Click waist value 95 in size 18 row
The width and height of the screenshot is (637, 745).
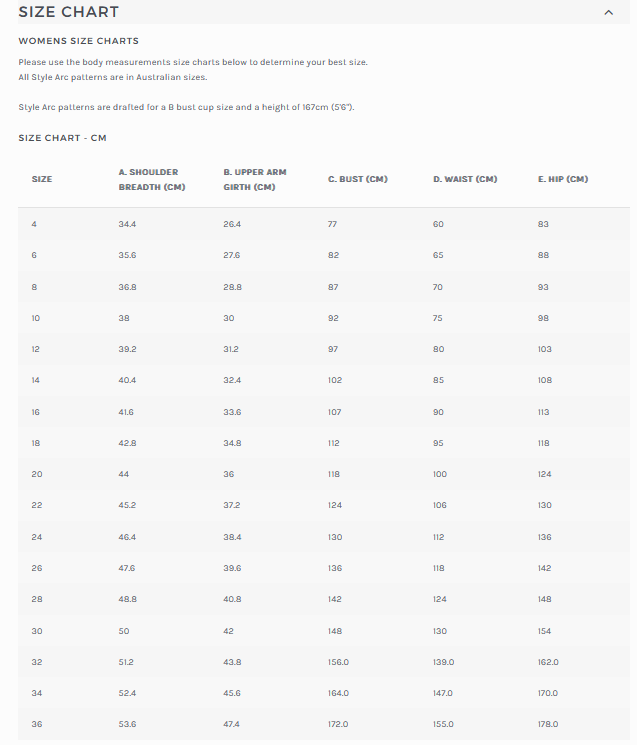(x=438, y=443)
